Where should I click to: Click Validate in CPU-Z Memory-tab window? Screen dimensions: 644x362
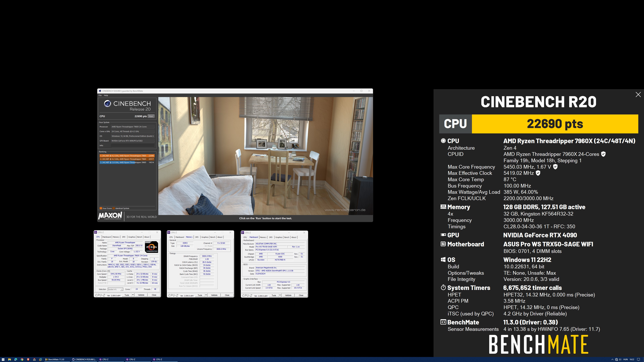(x=214, y=295)
